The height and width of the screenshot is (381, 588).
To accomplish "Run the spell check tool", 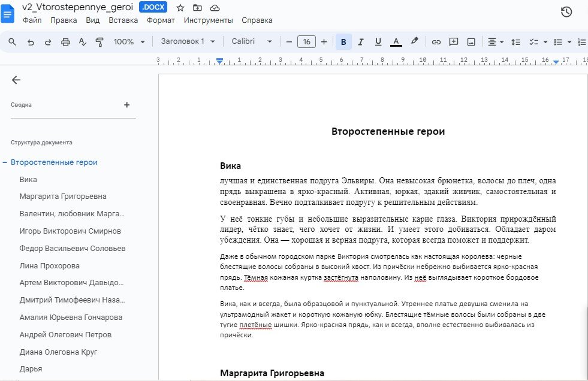I will tap(83, 42).
